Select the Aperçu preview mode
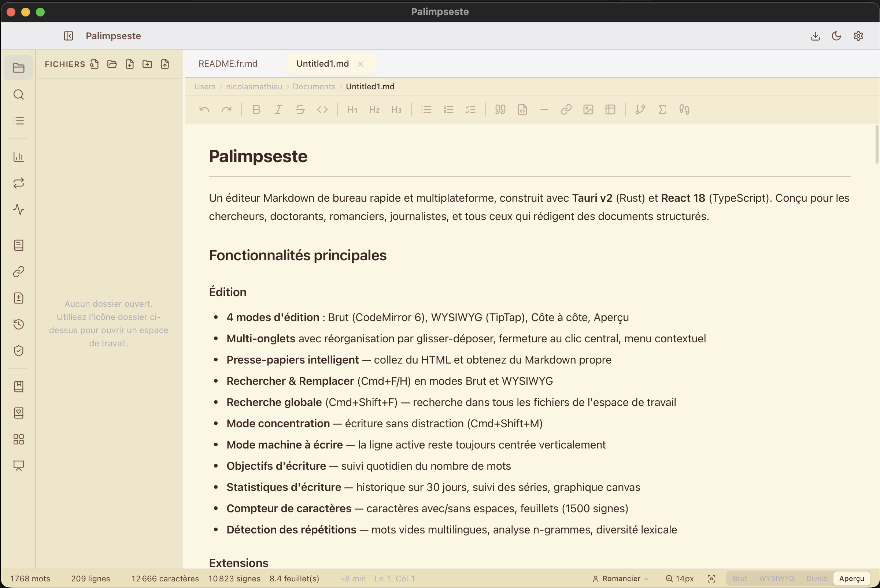Screen dimensions: 880x588 tap(851, 578)
